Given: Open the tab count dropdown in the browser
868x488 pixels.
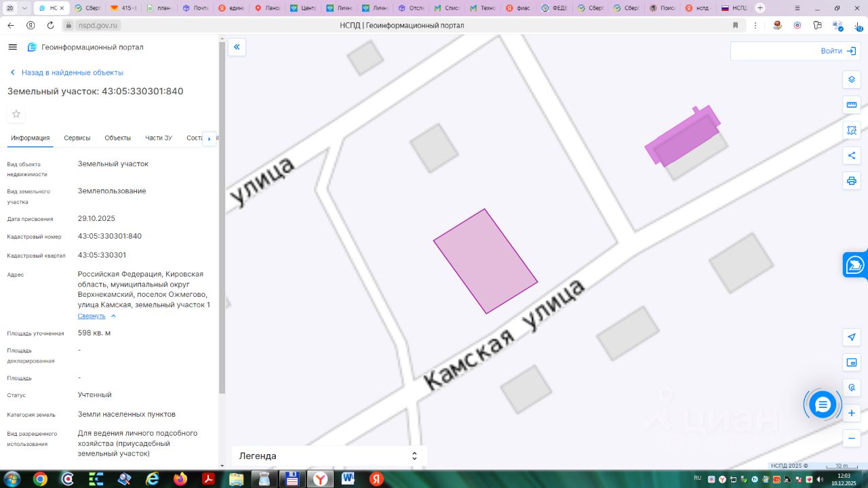Looking at the screenshot, I should [24, 8].
